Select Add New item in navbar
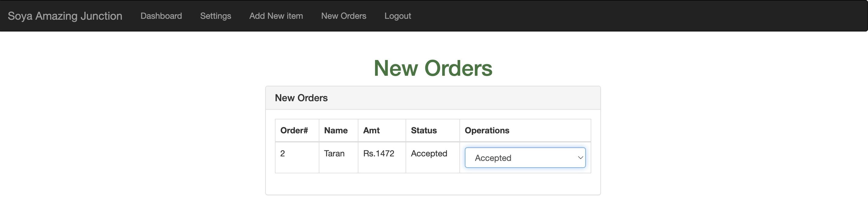Image resolution: width=868 pixels, height=220 pixels. point(276,16)
